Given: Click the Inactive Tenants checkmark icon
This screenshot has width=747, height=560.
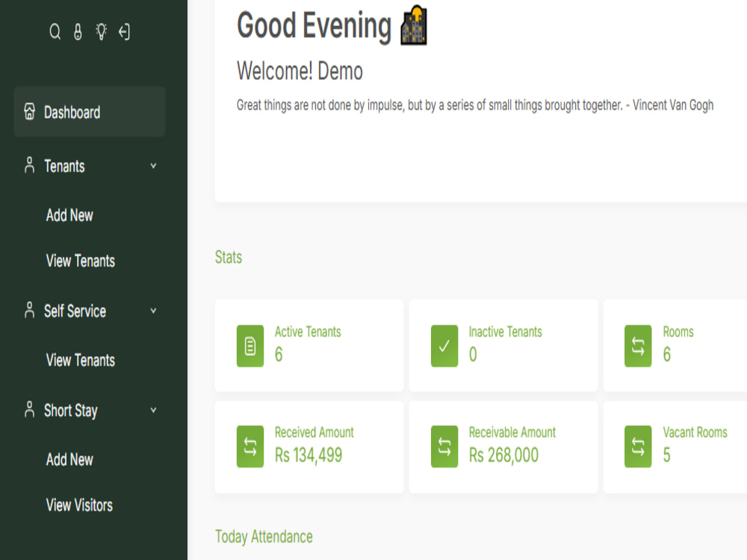Looking at the screenshot, I should (x=444, y=346).
